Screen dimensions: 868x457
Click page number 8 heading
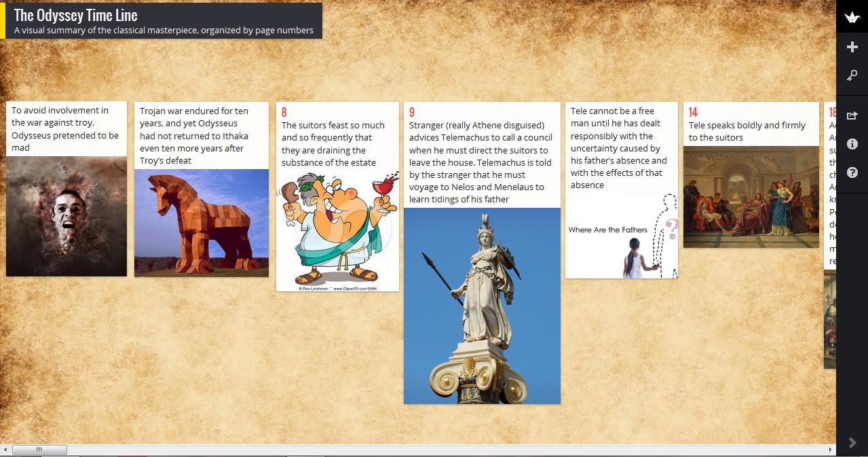[x=284, y=113]
